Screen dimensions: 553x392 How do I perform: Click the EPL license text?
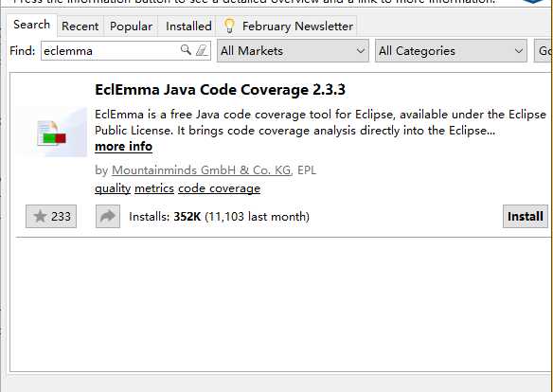click(x=307, y=170)
